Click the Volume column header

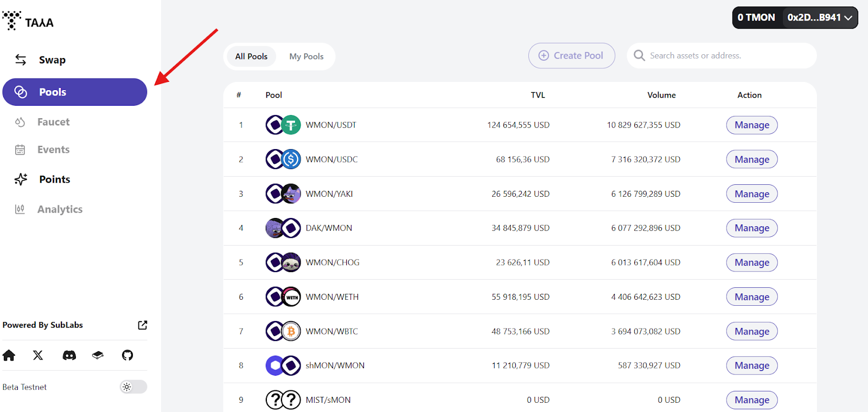click(661, 95)
